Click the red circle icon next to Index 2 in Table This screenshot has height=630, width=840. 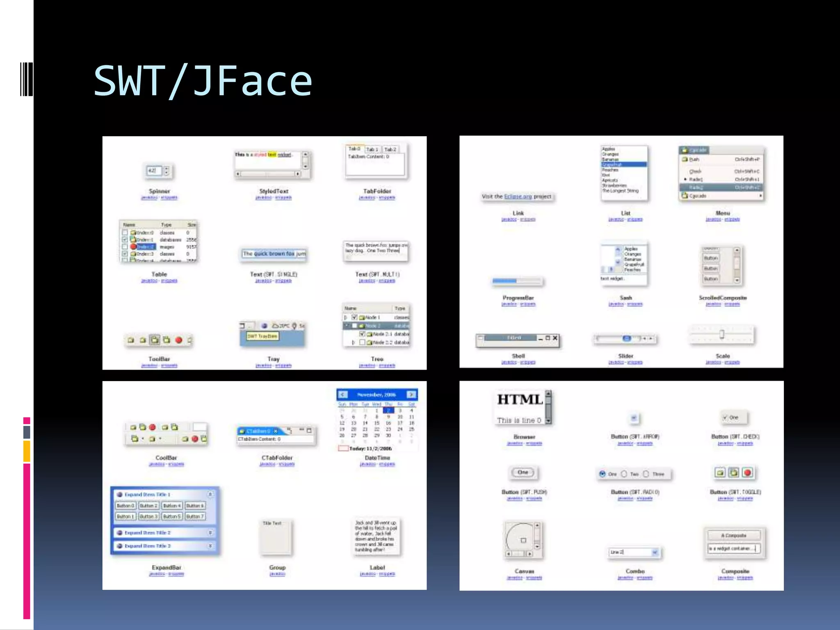coord(133,247)
